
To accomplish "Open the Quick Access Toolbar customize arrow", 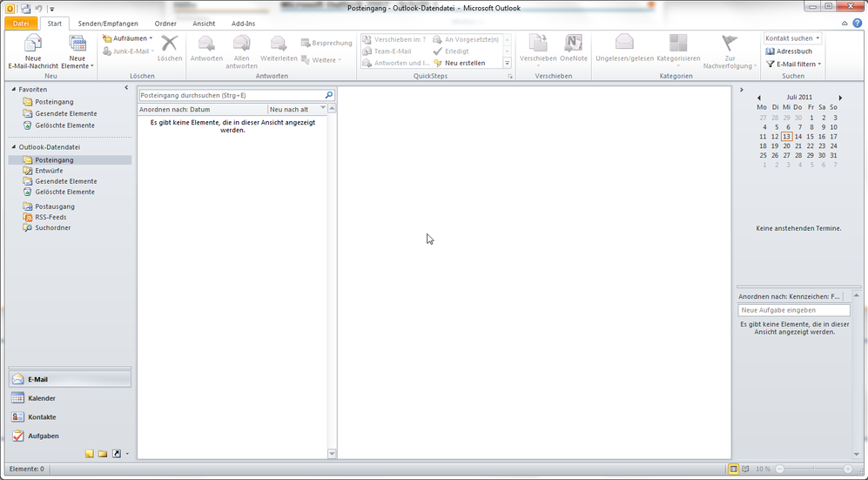I will 51,9.
